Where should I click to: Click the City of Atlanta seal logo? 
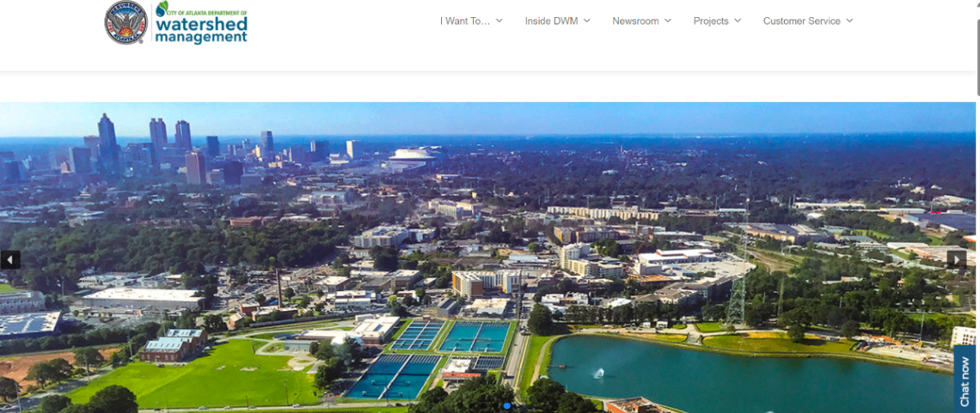point(126,22)
